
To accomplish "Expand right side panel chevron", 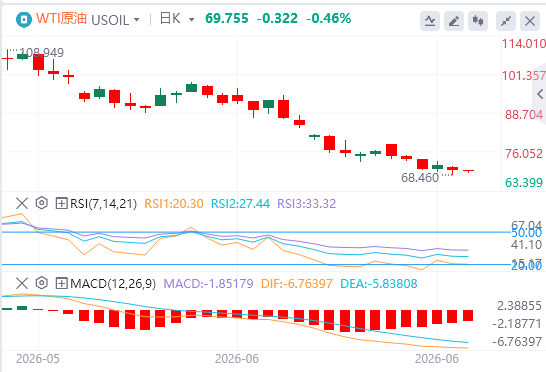I will [x=540, y=94].
